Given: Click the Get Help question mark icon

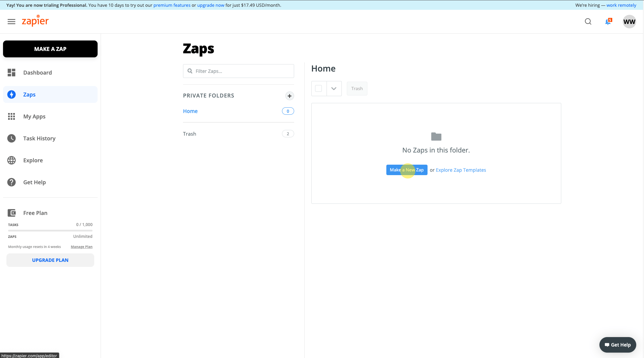Looking at the screenshot, I should pyautogui.click(x=11, y=182).
